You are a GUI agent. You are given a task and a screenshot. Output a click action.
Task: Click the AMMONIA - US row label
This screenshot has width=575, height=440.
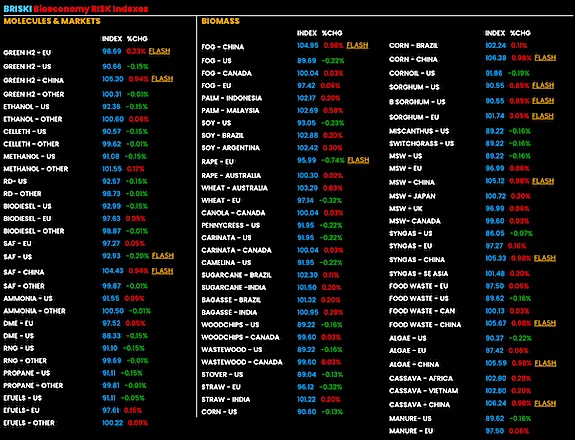pyautogui.click(x=28, y=298)
